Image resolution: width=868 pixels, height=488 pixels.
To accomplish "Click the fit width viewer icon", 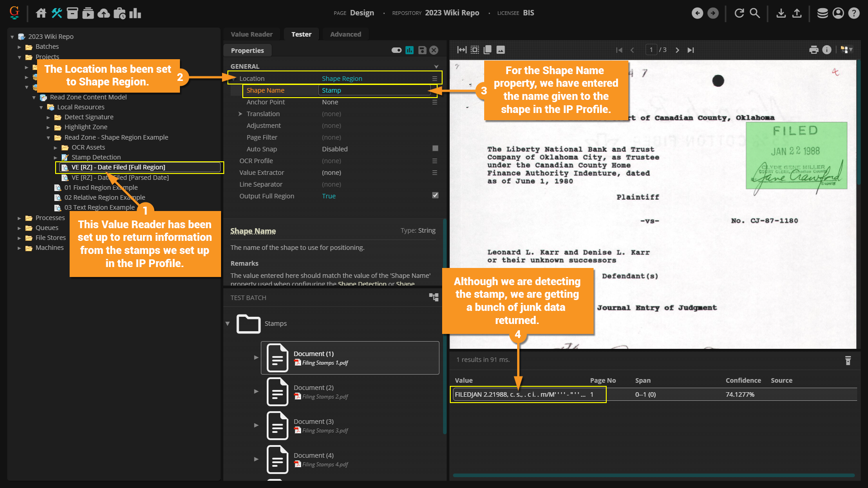I will [x=462, y=50].
